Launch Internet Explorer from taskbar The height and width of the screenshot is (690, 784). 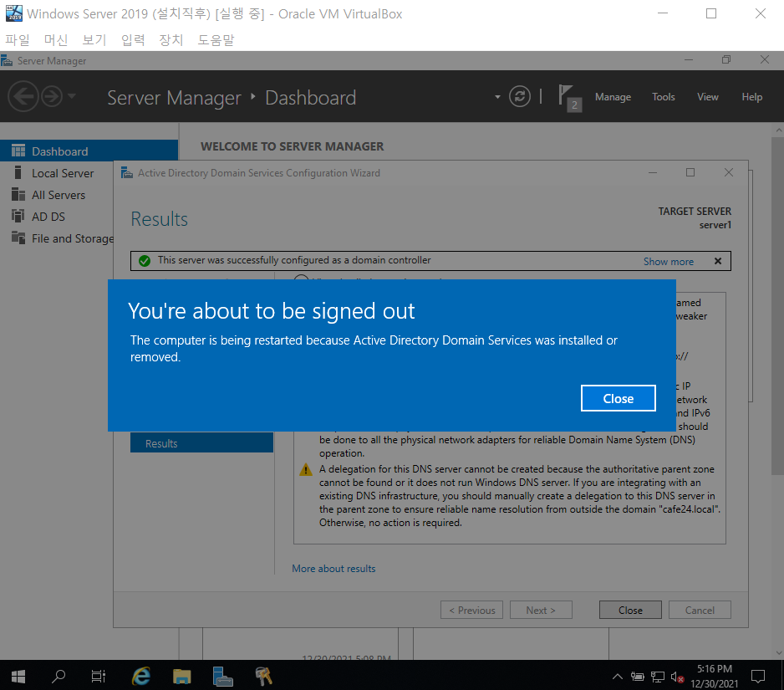(x=141, y=677)
